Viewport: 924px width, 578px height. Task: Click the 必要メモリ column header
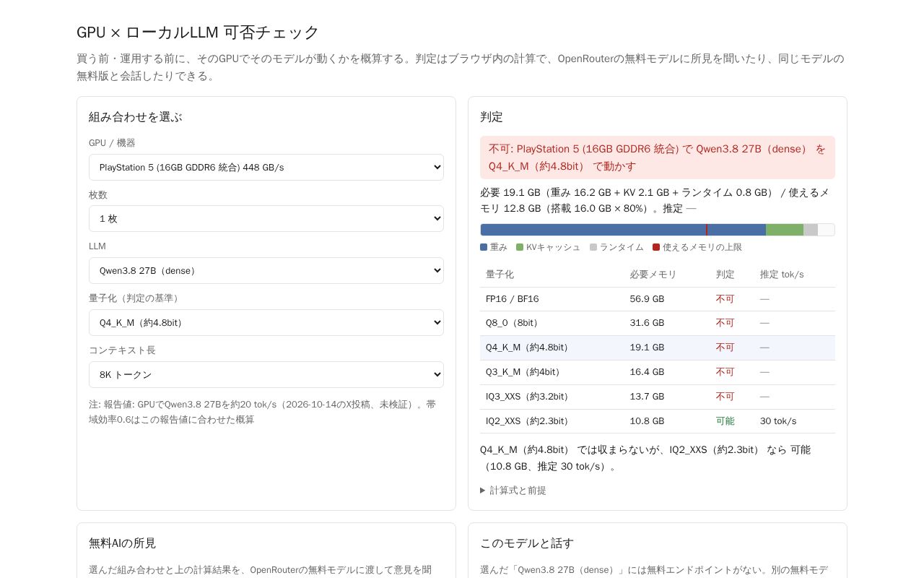pos(653,275)
